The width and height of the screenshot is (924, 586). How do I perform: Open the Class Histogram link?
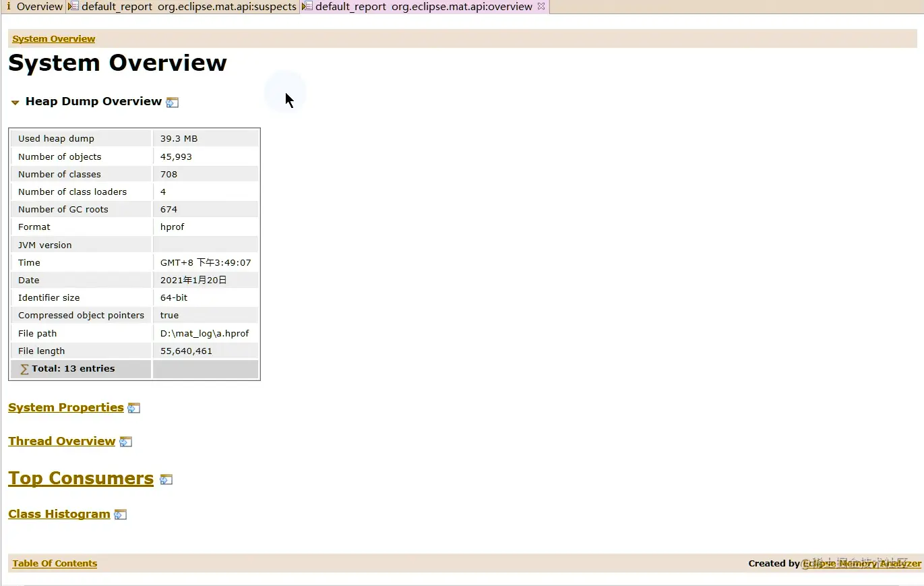59,514
